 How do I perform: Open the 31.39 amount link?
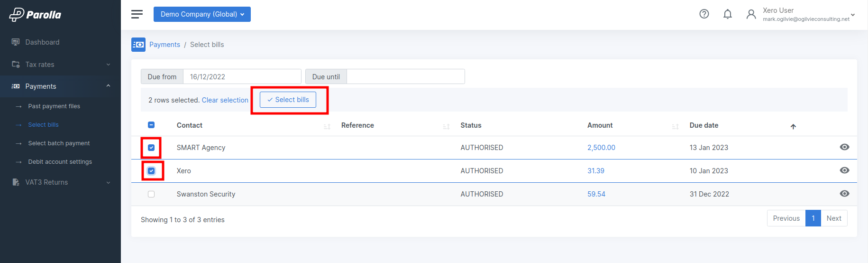click(596, 171)
